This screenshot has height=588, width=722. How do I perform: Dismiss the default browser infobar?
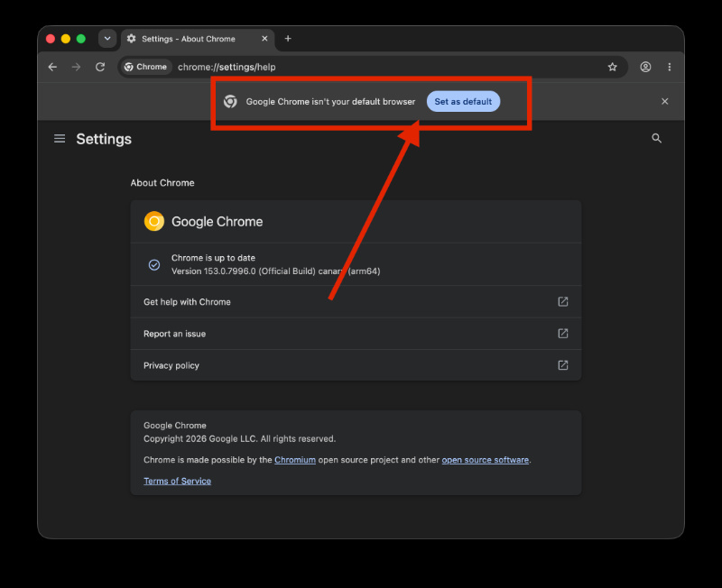click(x=664, y=101)
